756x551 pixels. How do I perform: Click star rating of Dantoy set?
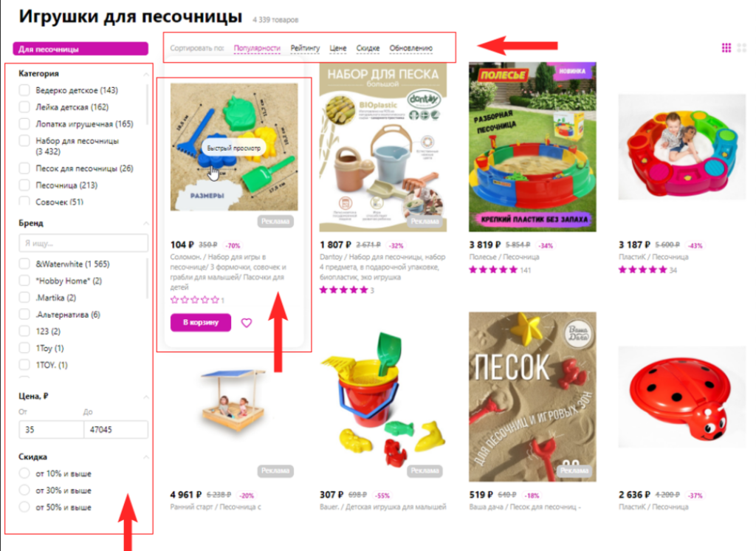pyautogui.click(x=343, y=290)
